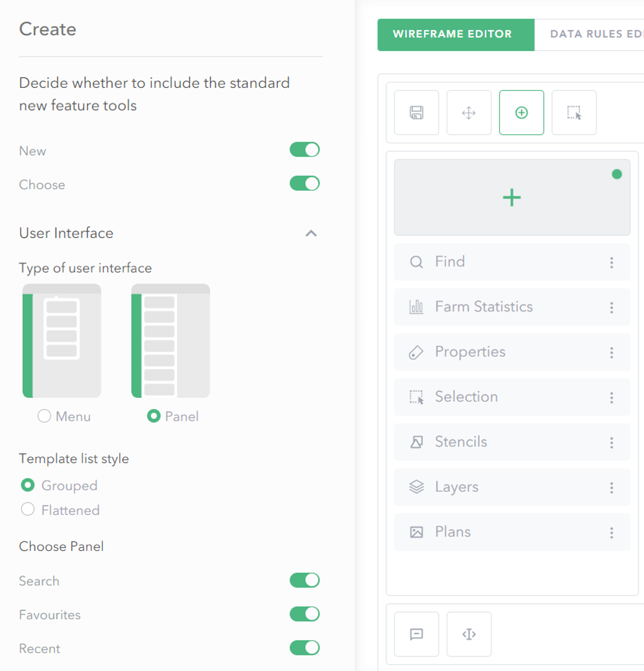Click the Type of user interface label
The height and width of the screenshot is (671, 644).
85,268
